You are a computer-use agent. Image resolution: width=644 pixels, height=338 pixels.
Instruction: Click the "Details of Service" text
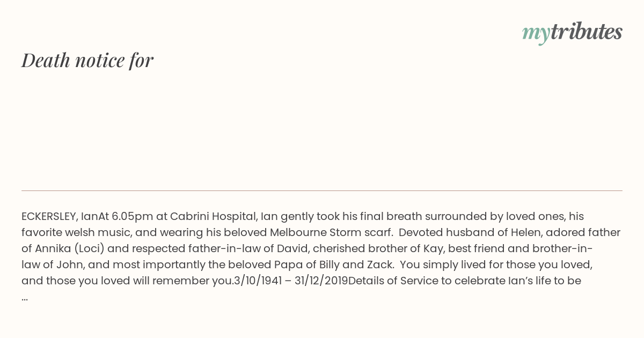tap(393, 281)
